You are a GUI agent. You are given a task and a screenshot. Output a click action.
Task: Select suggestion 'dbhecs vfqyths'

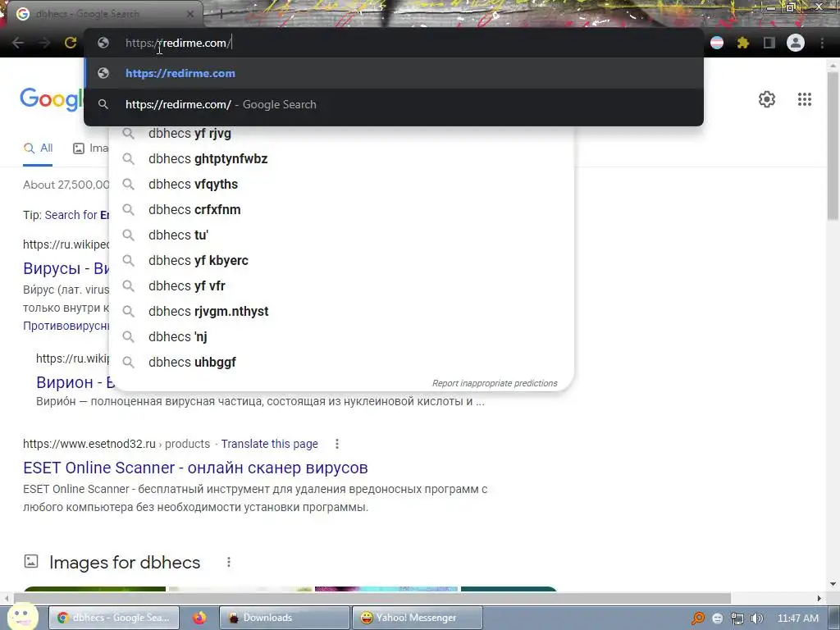342,185
